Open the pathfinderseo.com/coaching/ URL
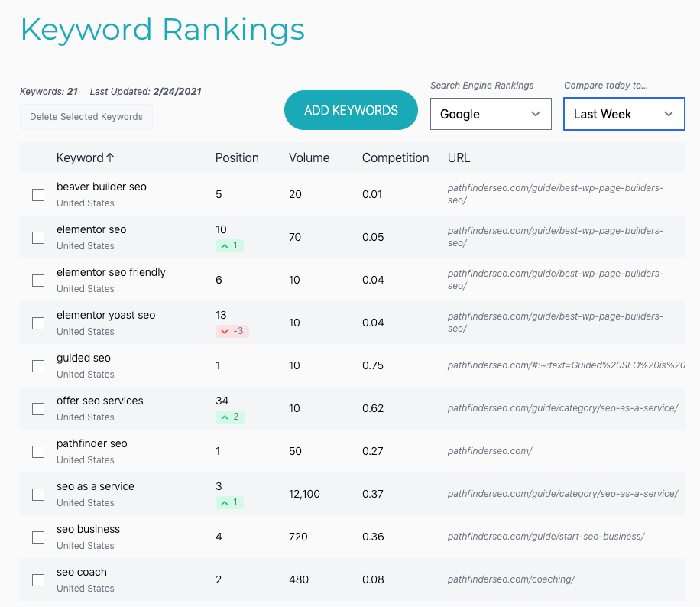The image size is (700, 607). [510, 579]
